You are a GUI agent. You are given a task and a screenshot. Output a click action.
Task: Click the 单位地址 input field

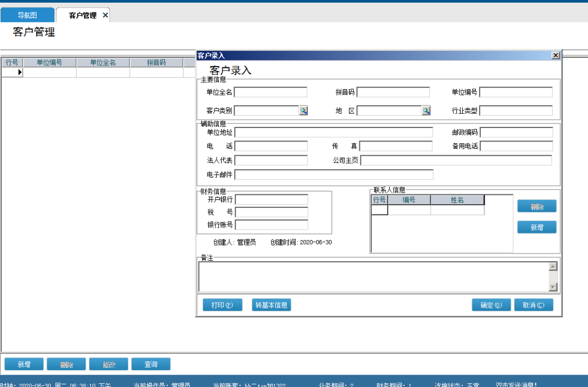(x=334, y=132)
